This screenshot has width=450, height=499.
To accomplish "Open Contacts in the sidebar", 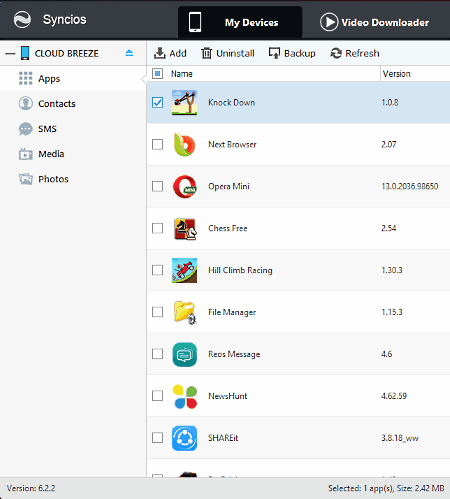I will coord(73,104).
